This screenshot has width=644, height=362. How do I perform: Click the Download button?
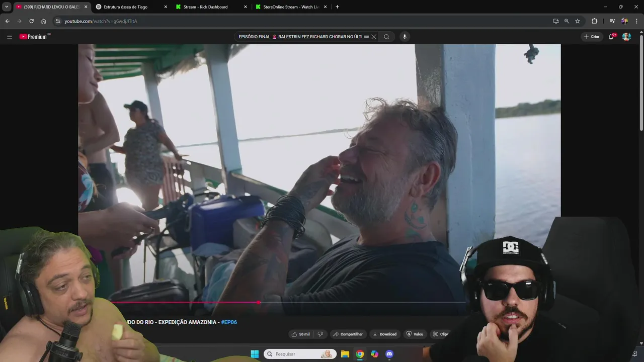385,334
